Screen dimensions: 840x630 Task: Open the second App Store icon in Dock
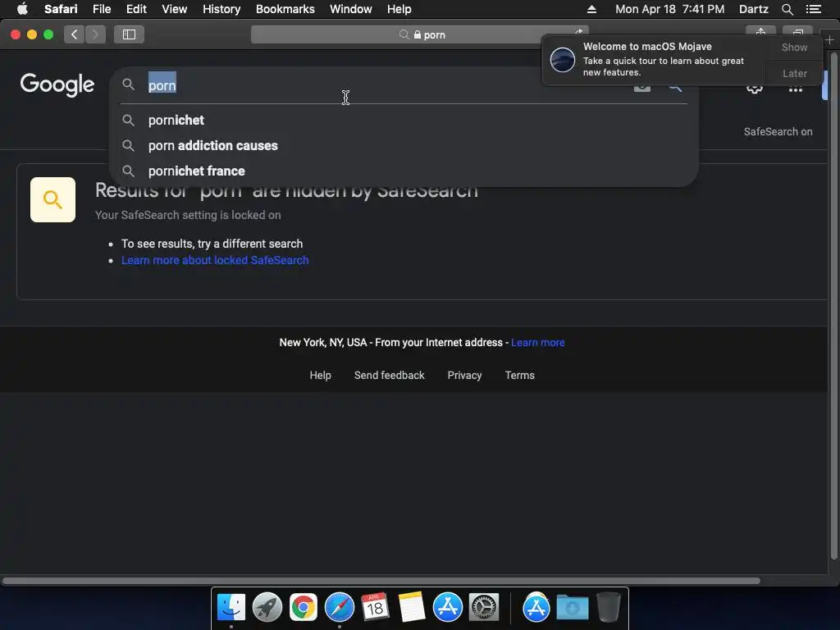click(x=536, y=608)
